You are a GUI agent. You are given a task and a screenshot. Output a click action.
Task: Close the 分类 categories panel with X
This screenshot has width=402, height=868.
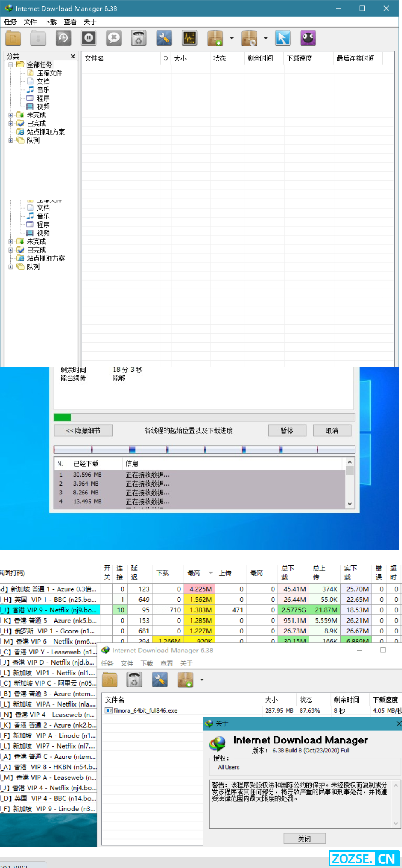click(x=73, y=56)
